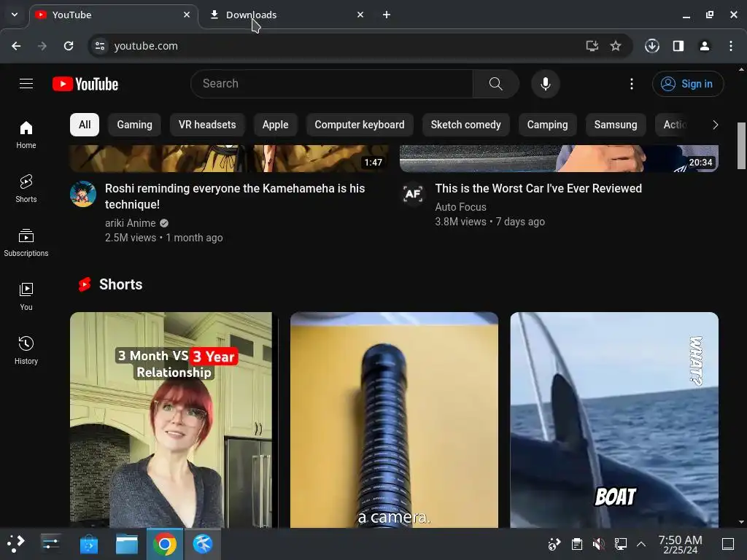Go to Home in the sidebar
Screen dimensions: 747x560
tap(26, 135)
